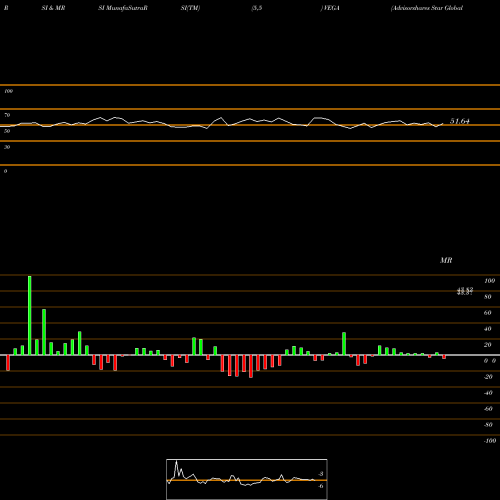Click the 'SI & MR' header label
The width and height of the screenshot is (500, 500).
pos(53,8)
